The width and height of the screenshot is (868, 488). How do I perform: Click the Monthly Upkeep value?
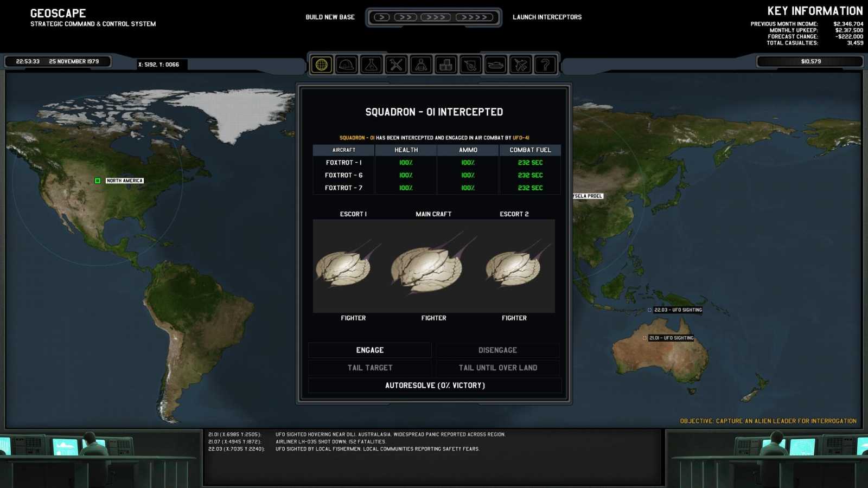[x=849, y=30]
